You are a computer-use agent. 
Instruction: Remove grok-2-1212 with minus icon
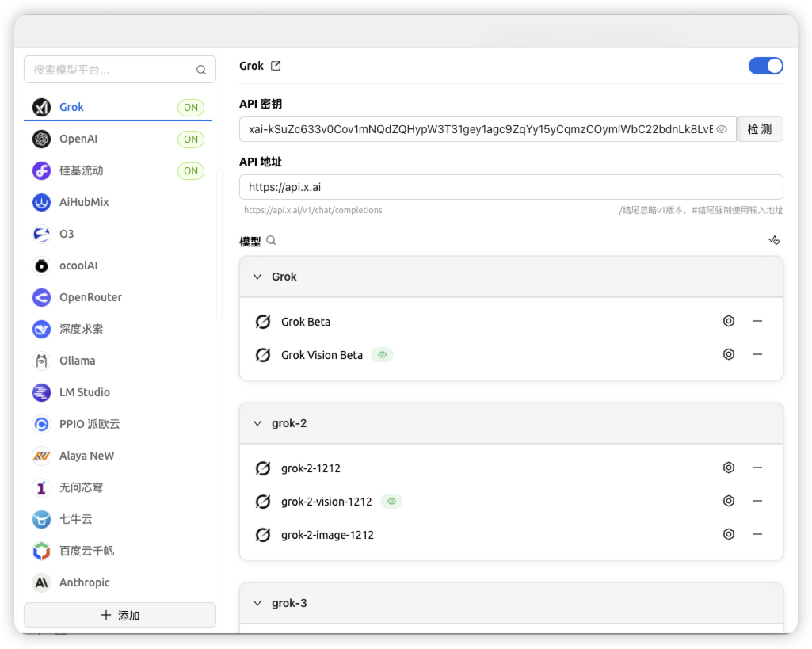pyautogui.click(x=757, y=468)
